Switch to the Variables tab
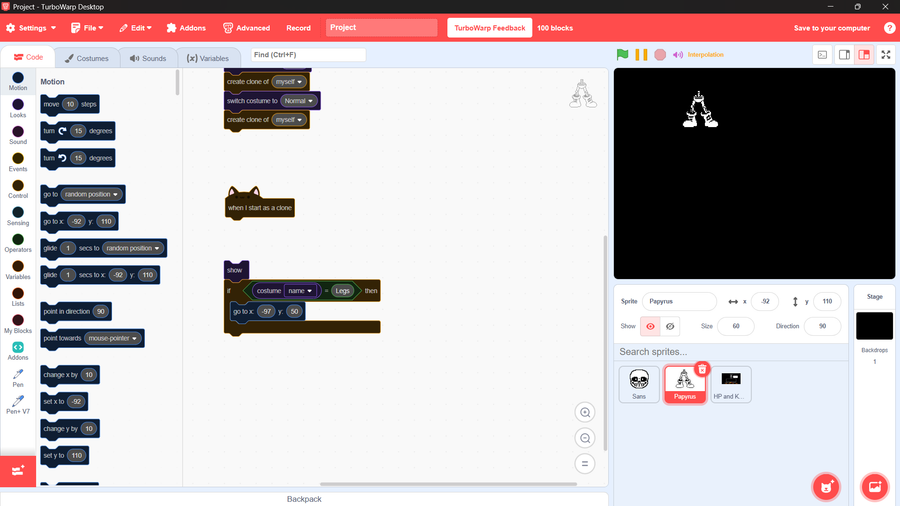 (x=208, y=58)
